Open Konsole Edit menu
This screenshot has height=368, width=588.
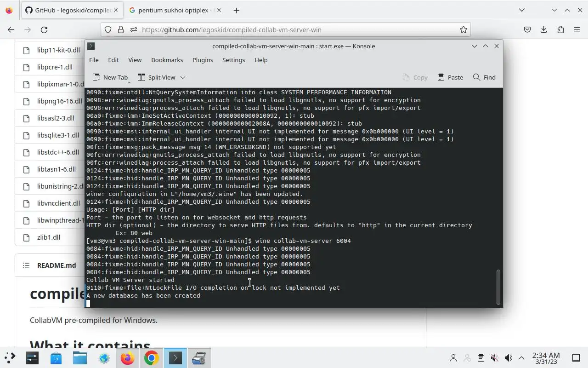click(113, 60)
